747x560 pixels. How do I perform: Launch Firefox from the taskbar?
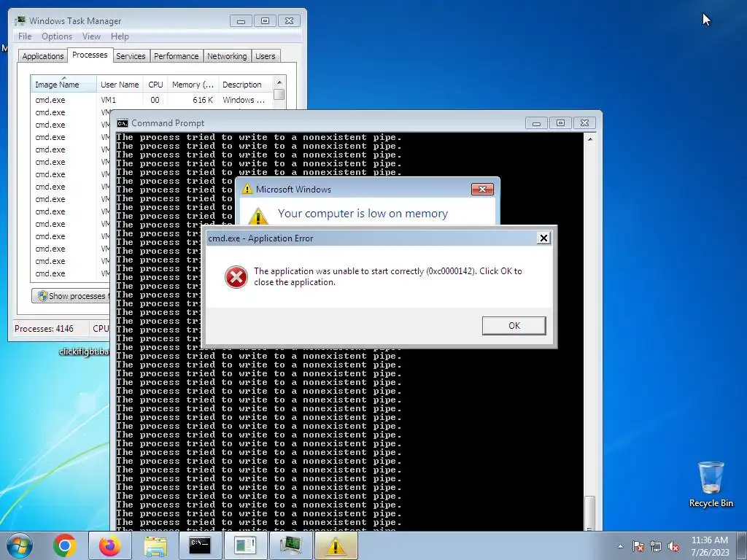pyautogui.click(x=109, y=545)
